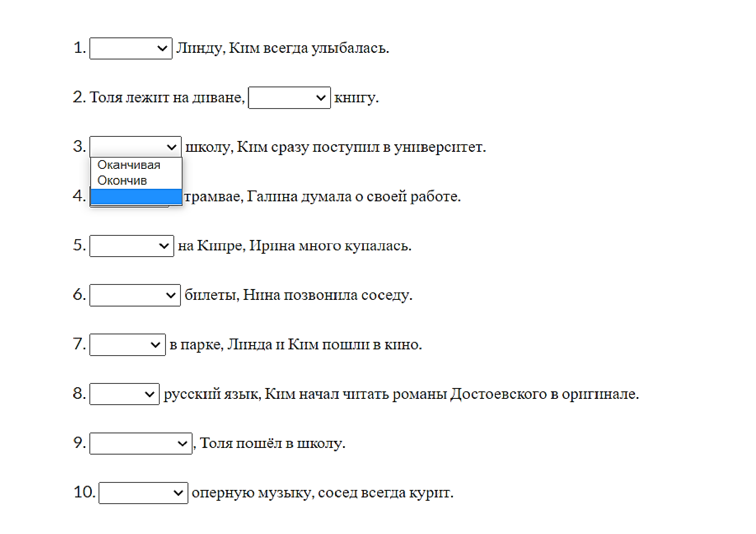756x534 pixels.
Task: Collapse the open dropdown before "школу" in sentence 3
Action: [x=135, y=147]
